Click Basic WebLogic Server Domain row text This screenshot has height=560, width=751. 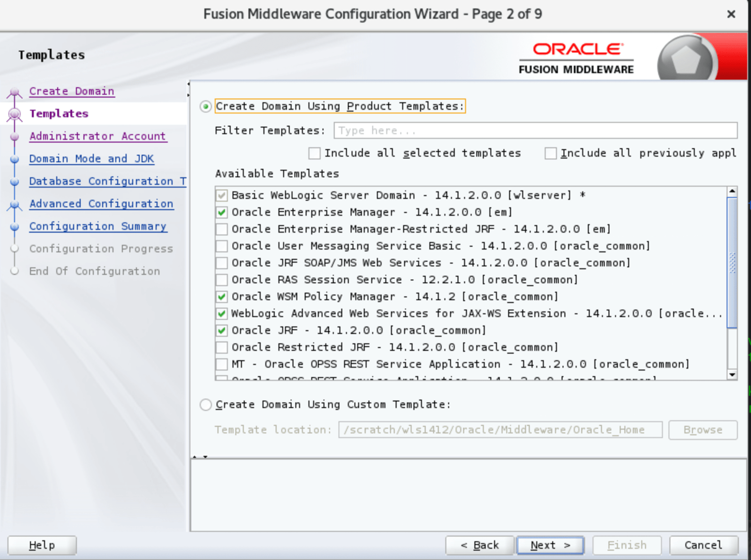tap(409, 195)
